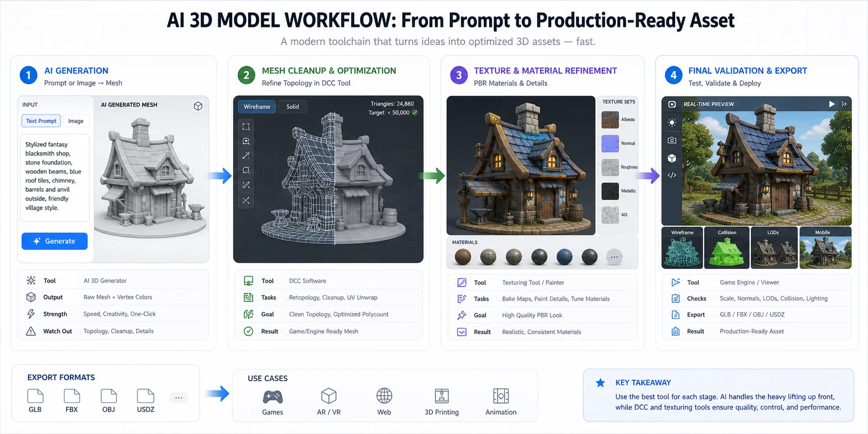Expand the Real-Time Preview double chevron
868x434 pixels.
pos(844,104)
